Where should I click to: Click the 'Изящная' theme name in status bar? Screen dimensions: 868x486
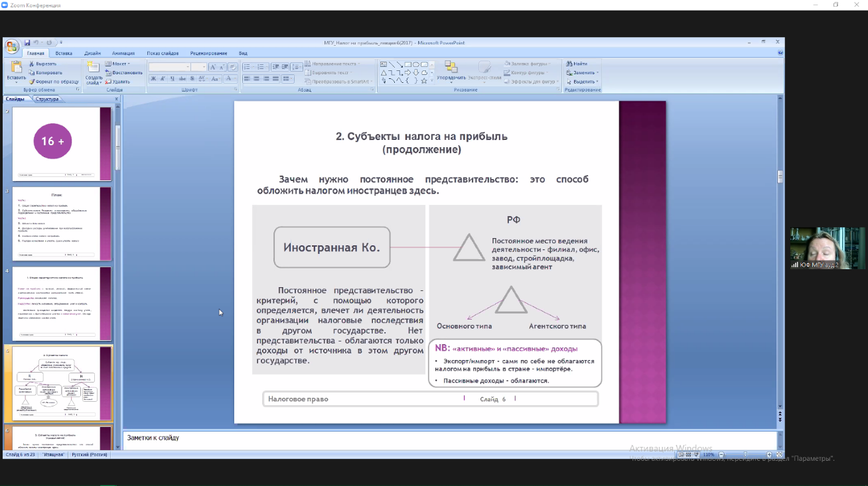pyautogui.click(x=54, y=455)
